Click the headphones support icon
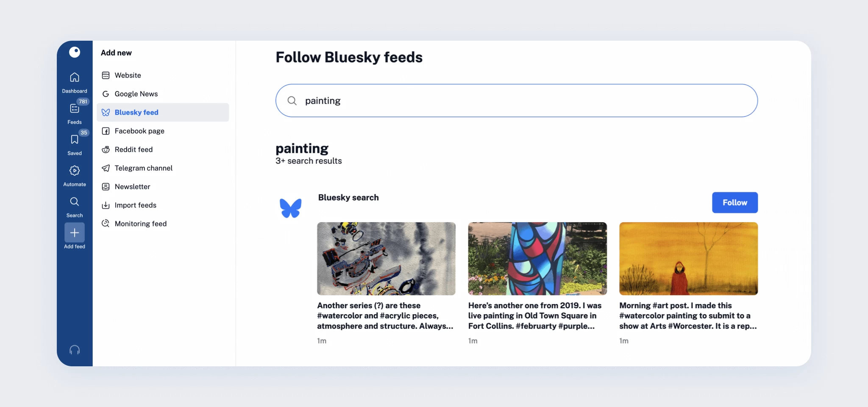 tap(75, 350)
